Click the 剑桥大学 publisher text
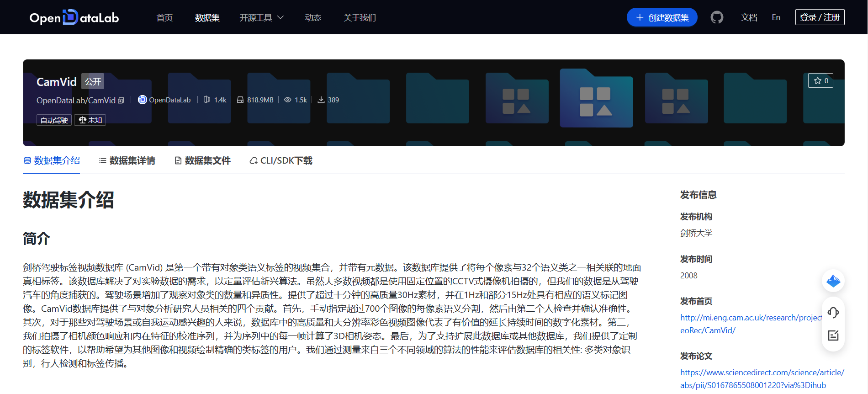 pyautogui.click(x=696, y=233)
